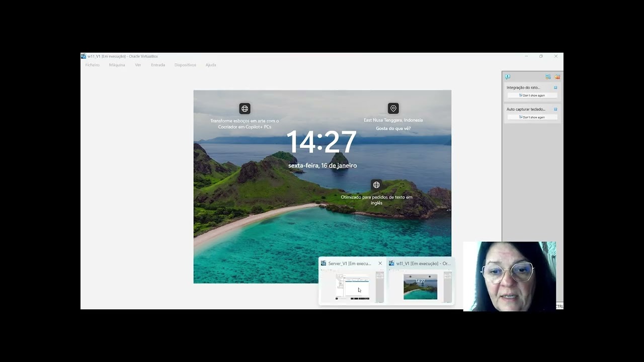
Task: Click the globe icon above the Cocriador tip
Action: 245,109
